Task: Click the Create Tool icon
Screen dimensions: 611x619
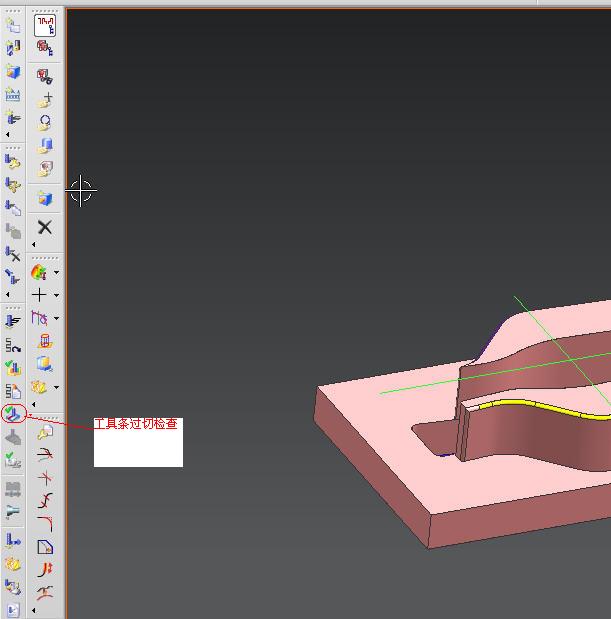Action: pos(13,48)
